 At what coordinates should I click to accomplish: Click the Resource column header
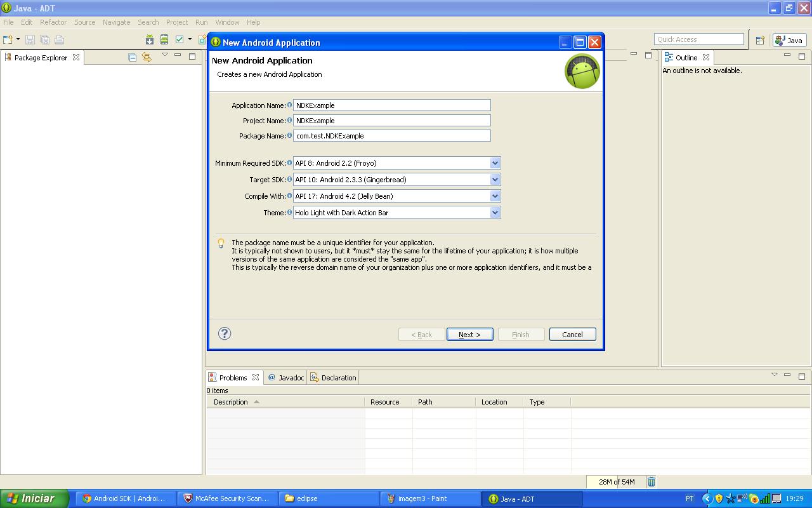click(389, 402)
